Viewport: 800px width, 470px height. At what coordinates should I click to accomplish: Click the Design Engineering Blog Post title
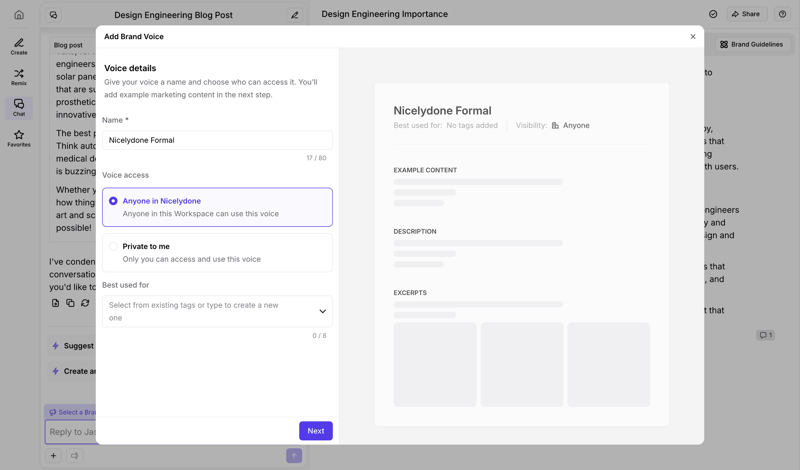173,15
